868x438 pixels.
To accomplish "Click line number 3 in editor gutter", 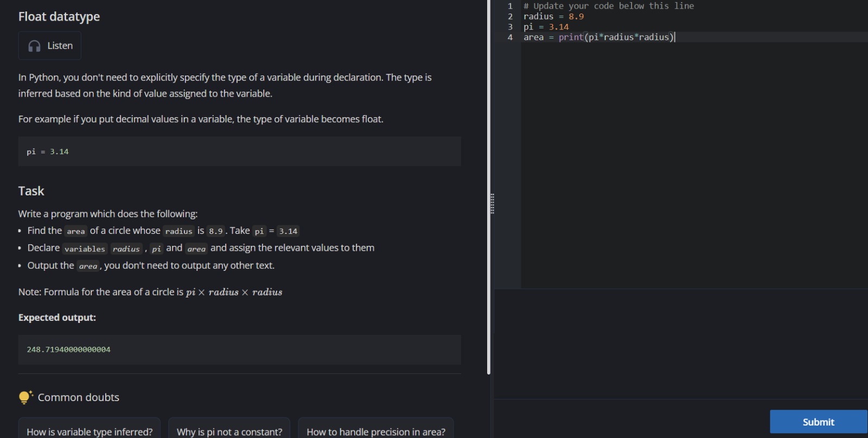I will tap(510, 27).
